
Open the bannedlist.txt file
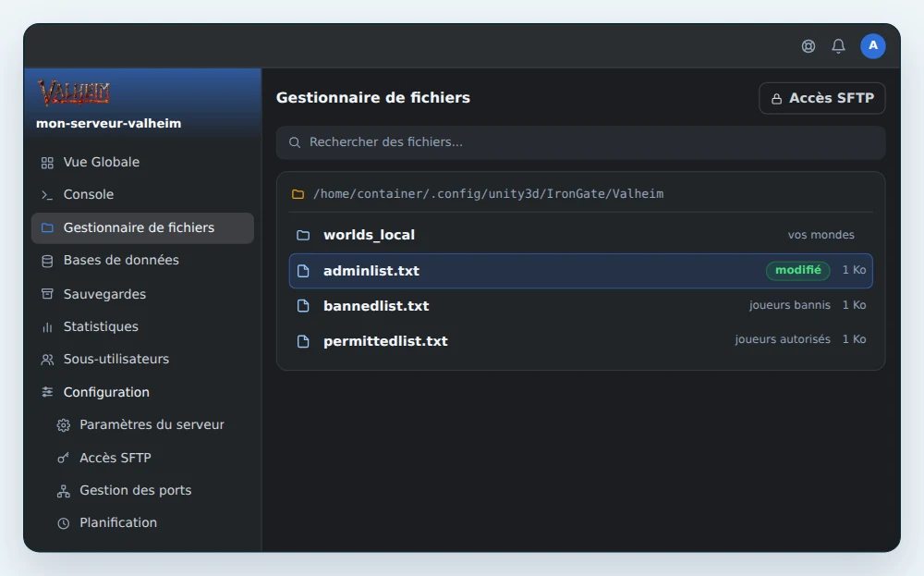click(580, 306)
